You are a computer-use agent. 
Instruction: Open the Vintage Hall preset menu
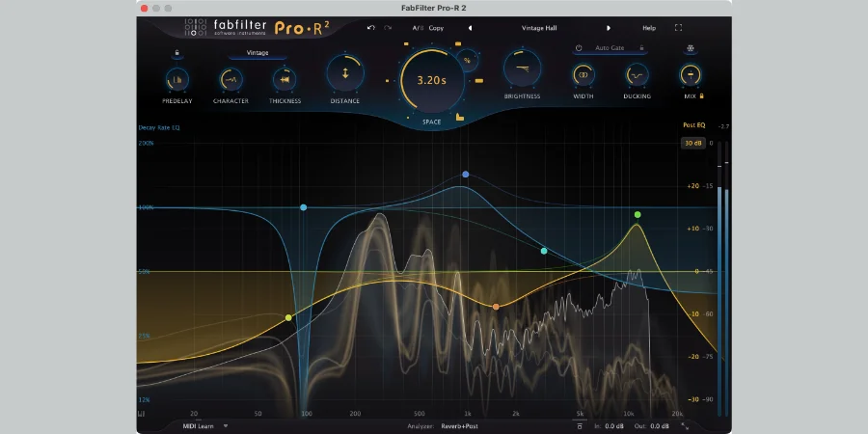click(x=539, y=28)
